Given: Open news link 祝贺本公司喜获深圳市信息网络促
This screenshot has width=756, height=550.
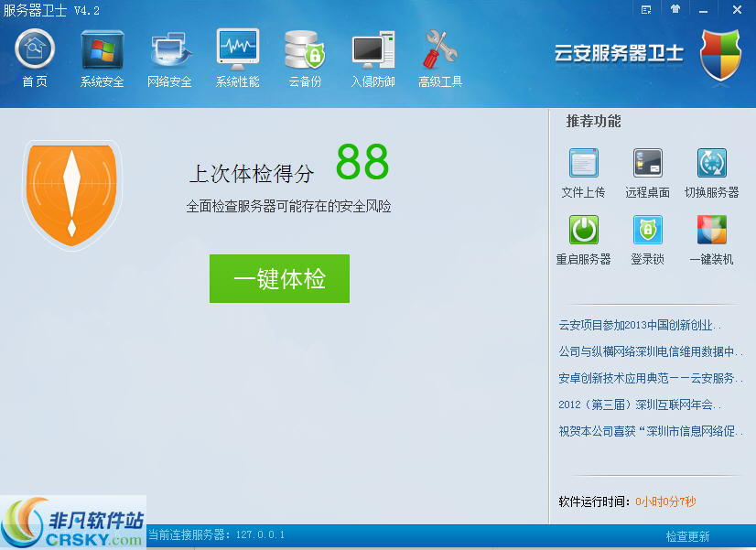Looking at the screenshot, I should coord(651,431).
